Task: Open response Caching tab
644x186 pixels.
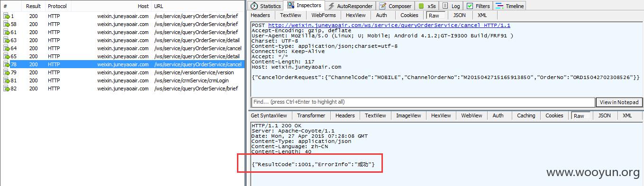Action: point(526,115)
